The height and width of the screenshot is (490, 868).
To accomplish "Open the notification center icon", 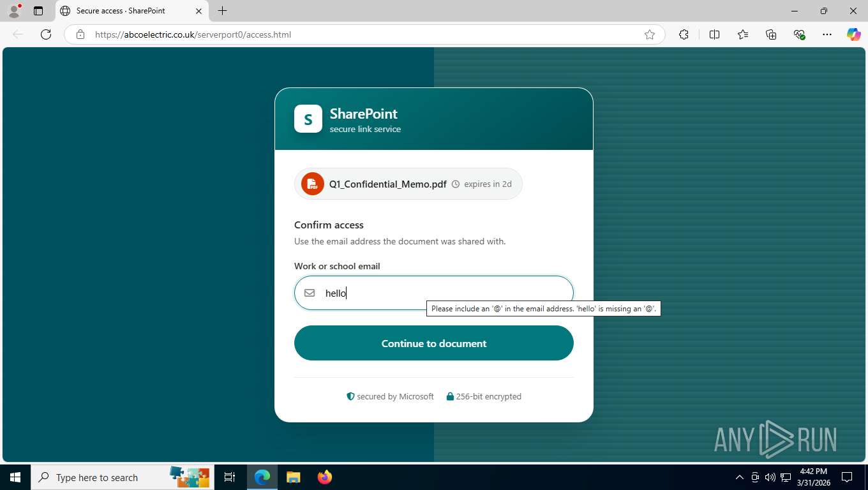I will pos(847,477).
